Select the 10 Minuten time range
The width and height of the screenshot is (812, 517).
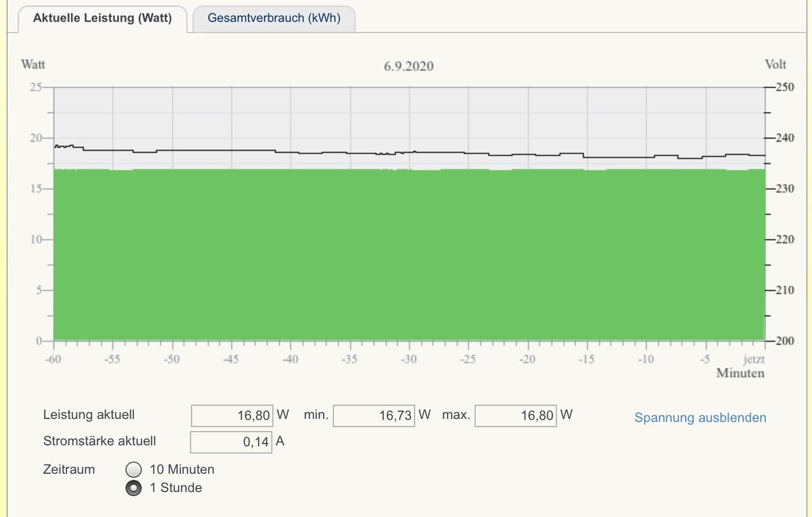134,470
